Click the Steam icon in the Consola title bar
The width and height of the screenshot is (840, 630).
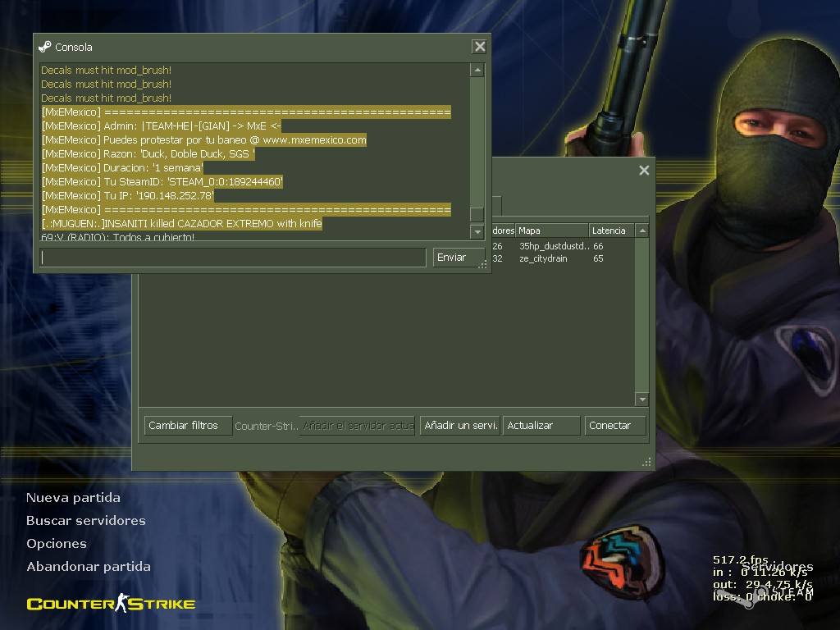tap(45, 47)
